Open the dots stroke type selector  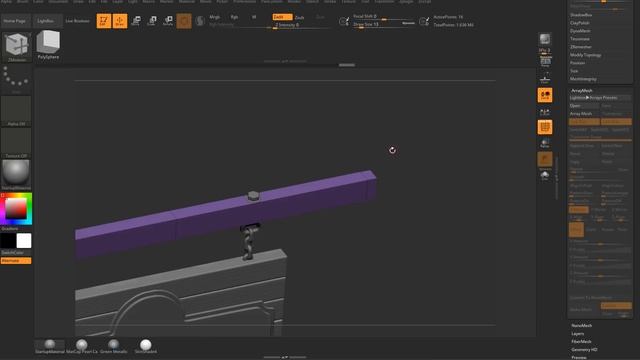click(16, 79)
